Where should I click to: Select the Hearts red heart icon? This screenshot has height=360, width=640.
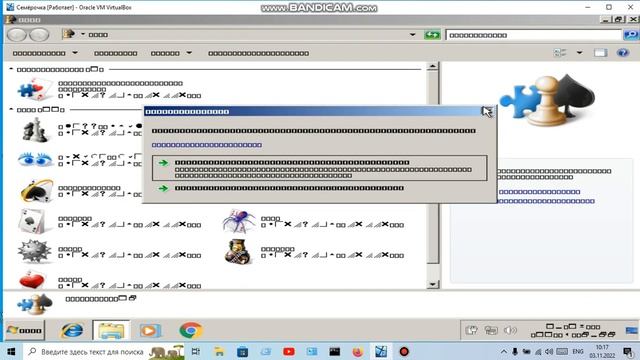pos(32,280)
